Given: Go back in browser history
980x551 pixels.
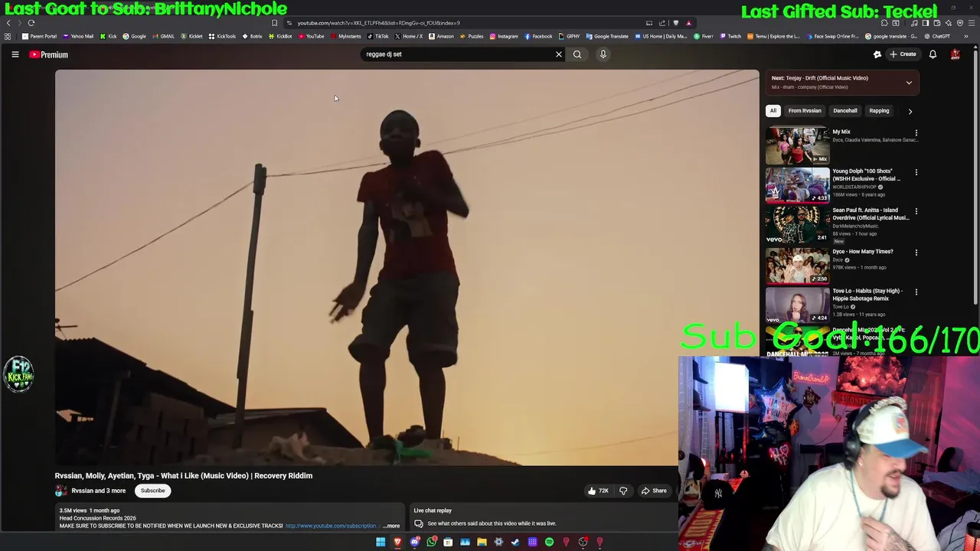Looking at the screenshot, I should tap(8, 23).
